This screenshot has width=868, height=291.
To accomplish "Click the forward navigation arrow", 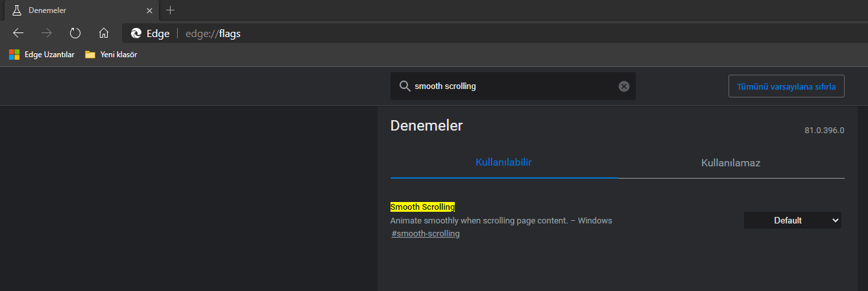I will (x=47, y=33).
